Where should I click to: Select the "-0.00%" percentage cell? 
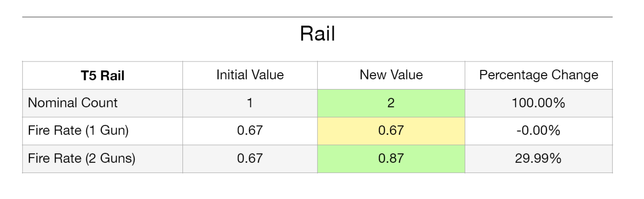pyautogui.click(x=539, y=131)
